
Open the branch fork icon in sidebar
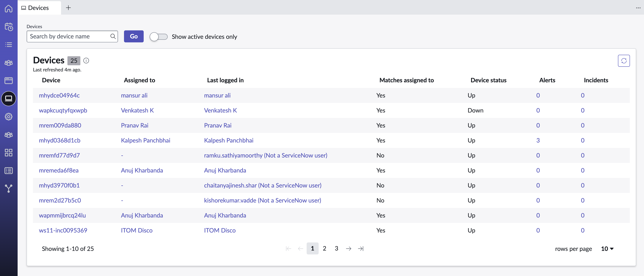pyautogui.click(x=8, y=189)
